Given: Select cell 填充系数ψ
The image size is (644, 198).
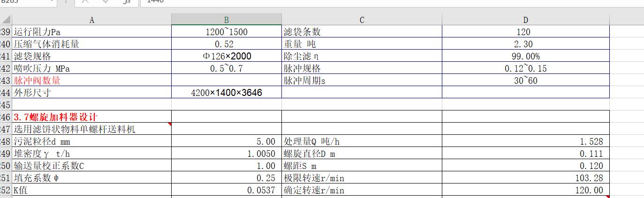Looking at the screenshot, I should (91, 178).
